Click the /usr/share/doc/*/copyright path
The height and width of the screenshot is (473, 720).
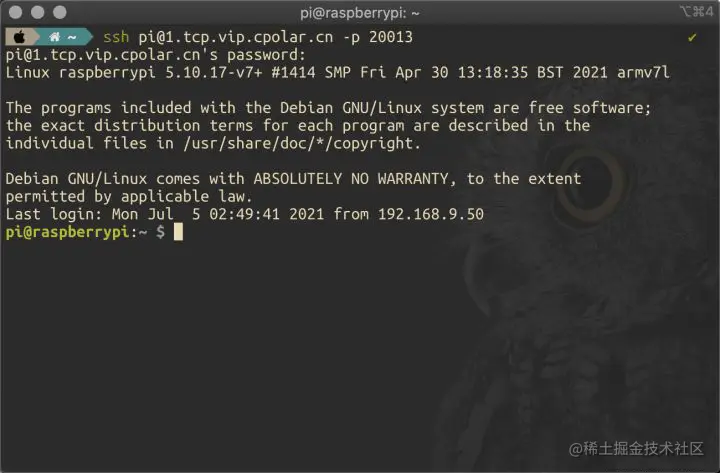301,144
